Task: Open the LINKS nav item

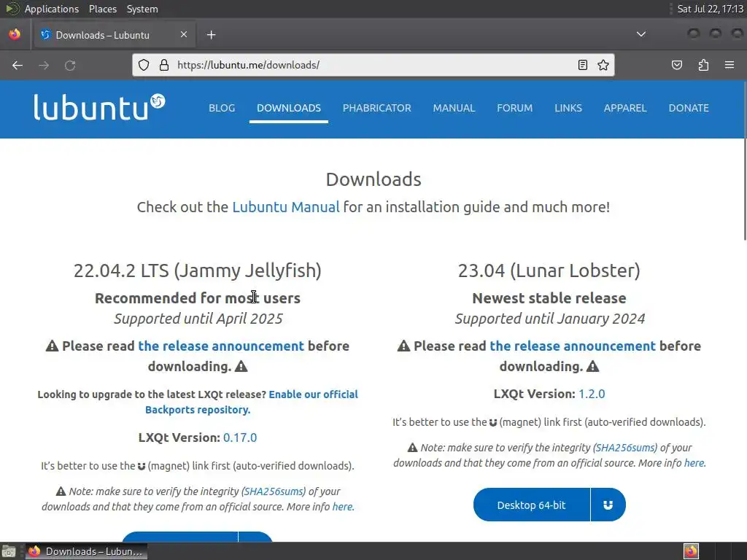Action: (x=568, y=108)
